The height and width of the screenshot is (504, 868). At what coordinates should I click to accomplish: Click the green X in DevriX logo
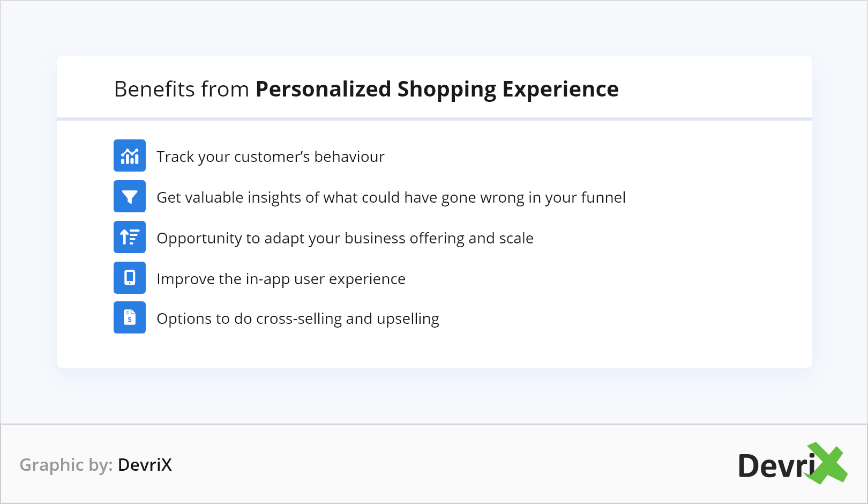pos(827,463)
